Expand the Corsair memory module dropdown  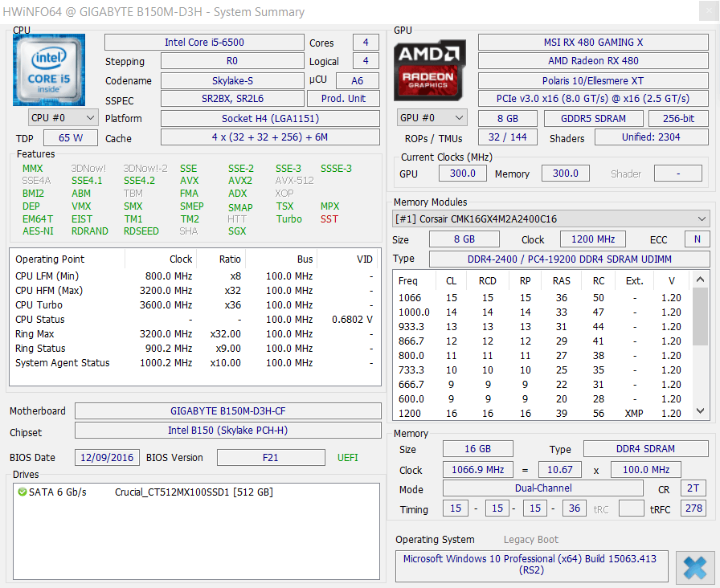(x=551, y=219)
